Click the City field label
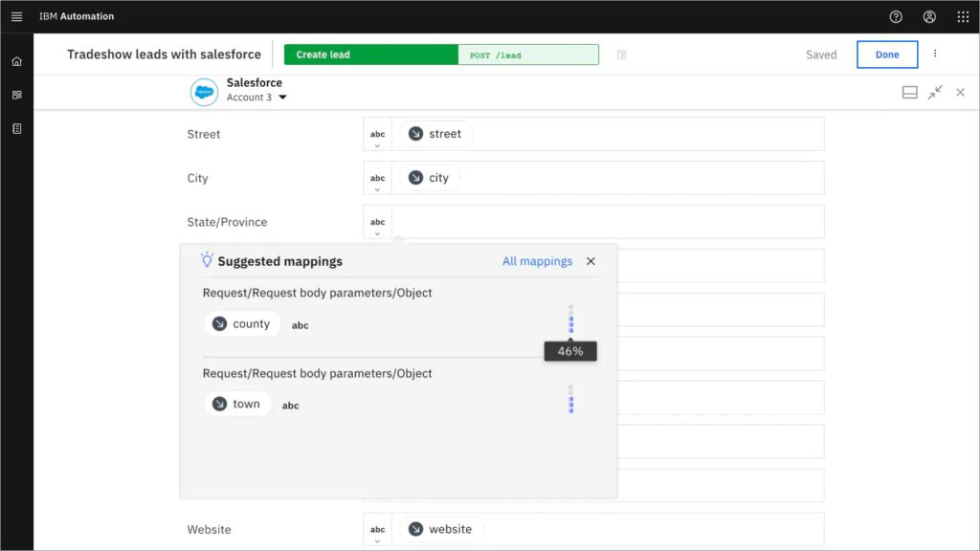The height and width of the screenshot is (551, 980). [197, 178]
